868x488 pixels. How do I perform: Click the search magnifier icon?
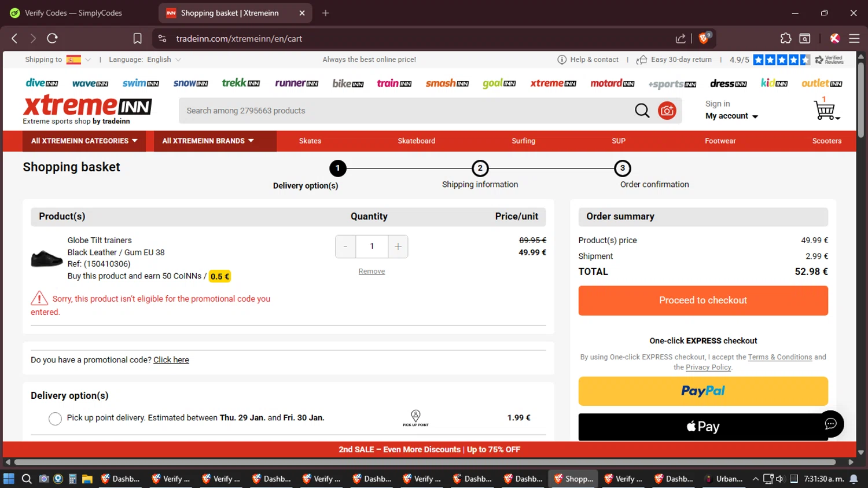click(642, 111)
